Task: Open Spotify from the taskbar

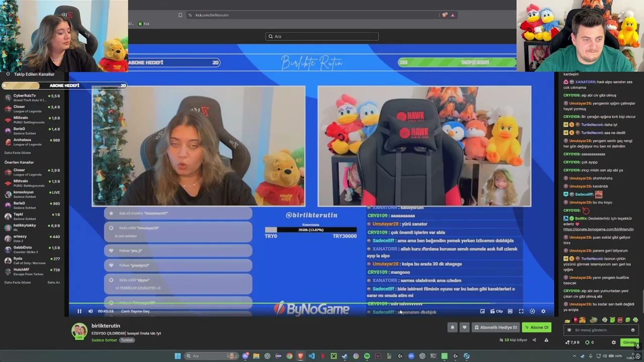Action: pyautogui.click(x=367, y=356)
